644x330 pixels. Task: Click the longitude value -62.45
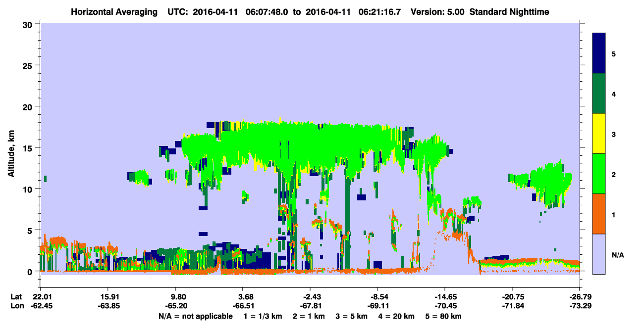click(41, 306)
